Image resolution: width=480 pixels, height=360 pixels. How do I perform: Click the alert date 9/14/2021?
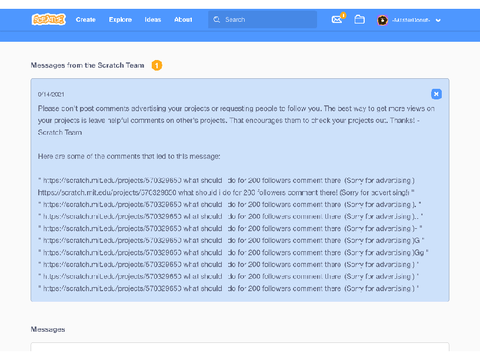[x=51, y=94]
